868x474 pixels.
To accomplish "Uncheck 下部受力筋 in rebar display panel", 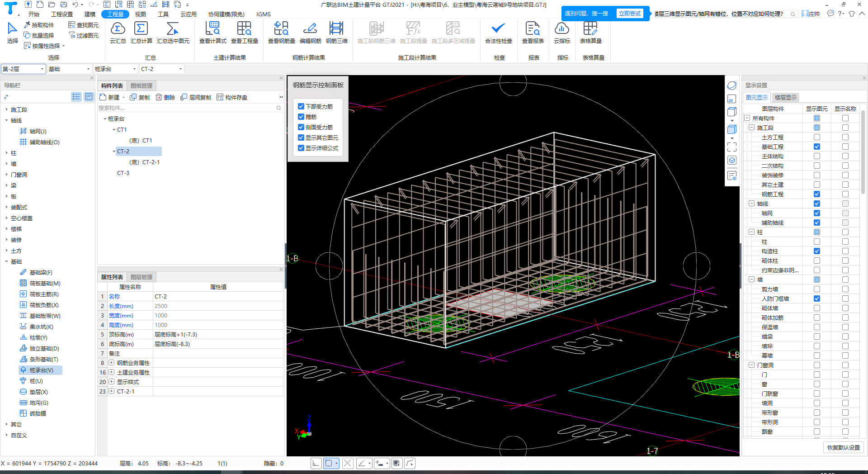I will 301,106.
